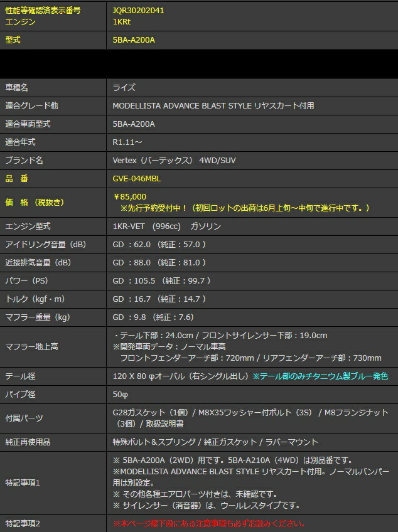Click the 近接排気音量 label
This screenshot has height=532, width=398.
38,263
